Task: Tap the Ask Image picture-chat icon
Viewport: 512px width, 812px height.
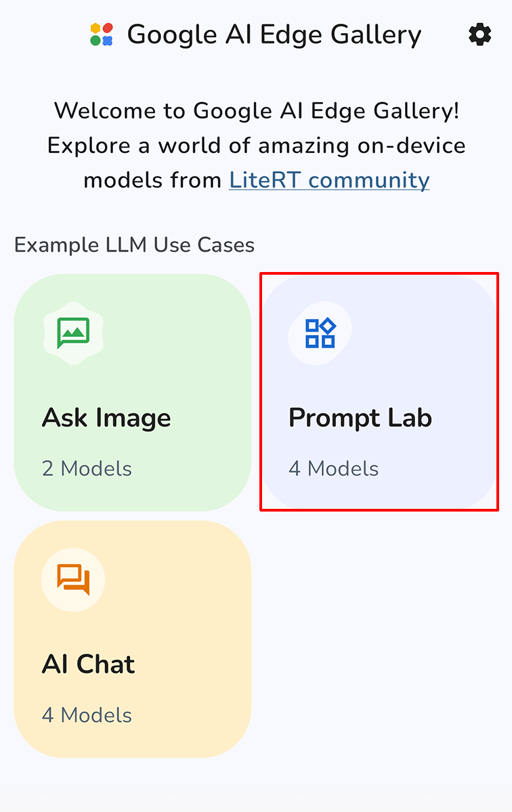Action: (x=73, y=333)
